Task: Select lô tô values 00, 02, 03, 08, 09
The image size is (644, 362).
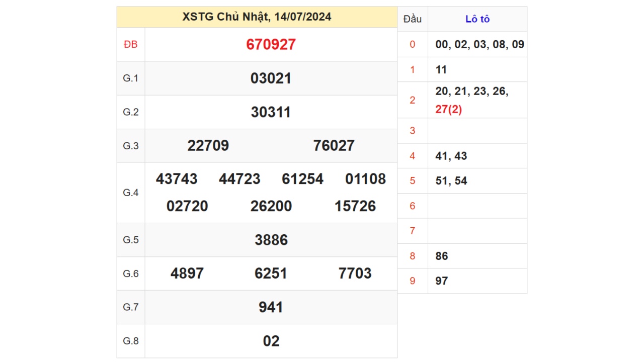Action: (x=480, y=44)
